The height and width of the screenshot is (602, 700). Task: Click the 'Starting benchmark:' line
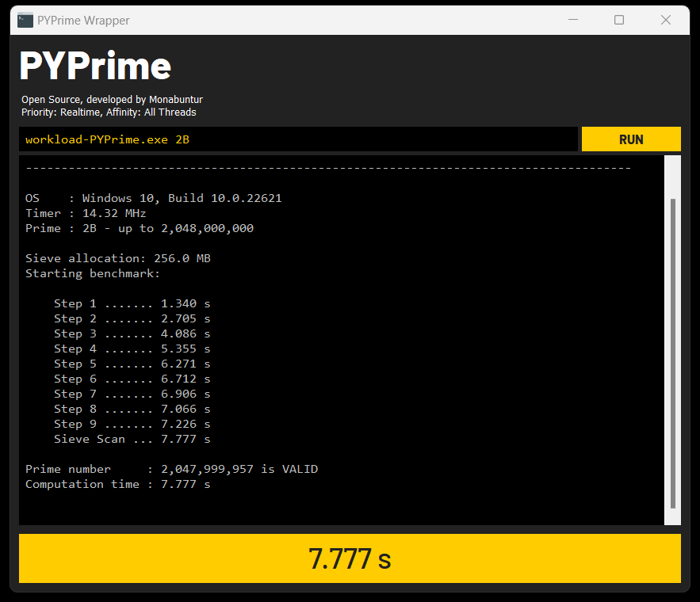tap(93, 273)
